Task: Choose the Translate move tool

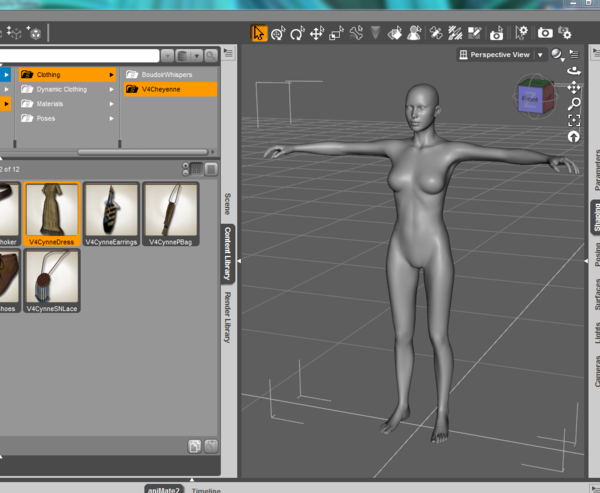Action: coord(317,33)
